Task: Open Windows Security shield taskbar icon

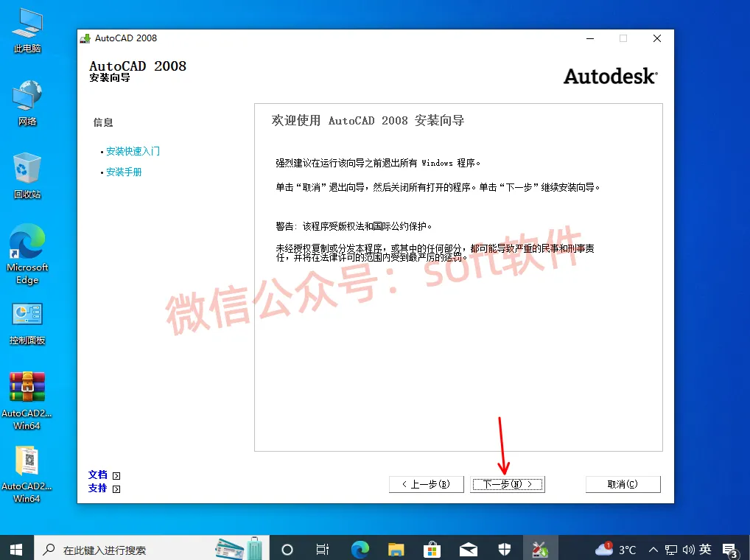Action: (505, 550)
